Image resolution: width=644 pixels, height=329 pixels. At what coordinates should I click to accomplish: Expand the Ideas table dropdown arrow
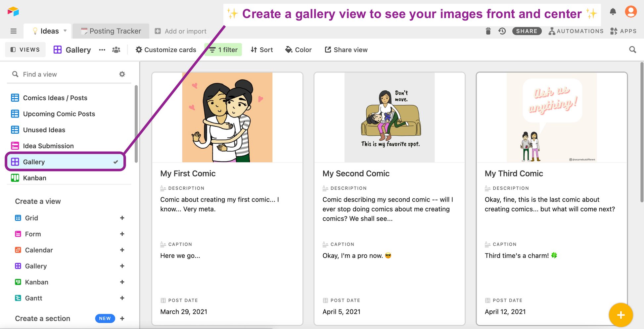(65, 31)
